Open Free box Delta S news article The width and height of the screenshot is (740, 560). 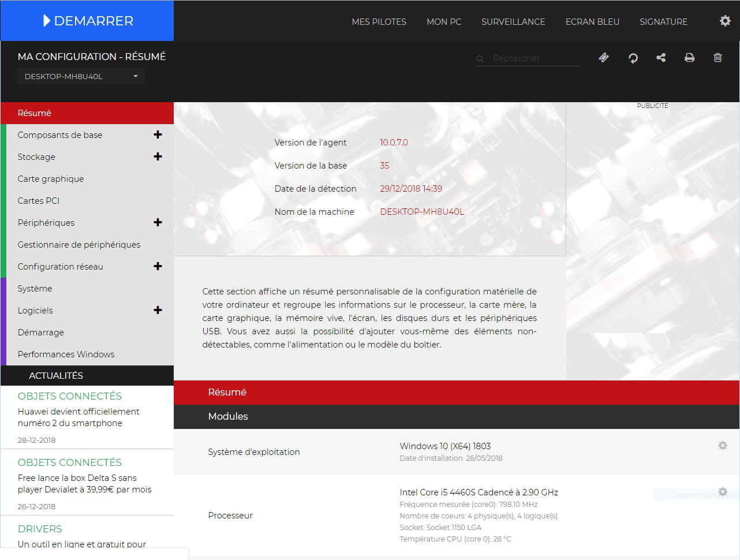(84, 484)
